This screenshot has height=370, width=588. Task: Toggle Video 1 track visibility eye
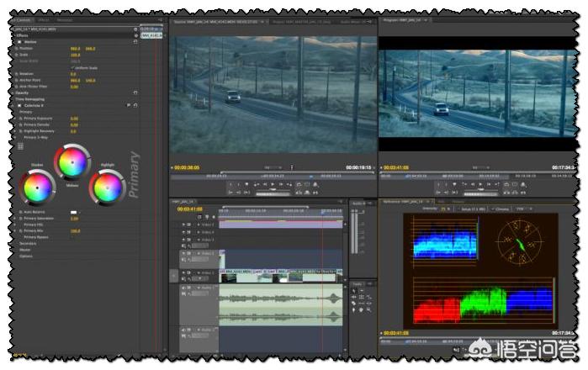point(184,273)
